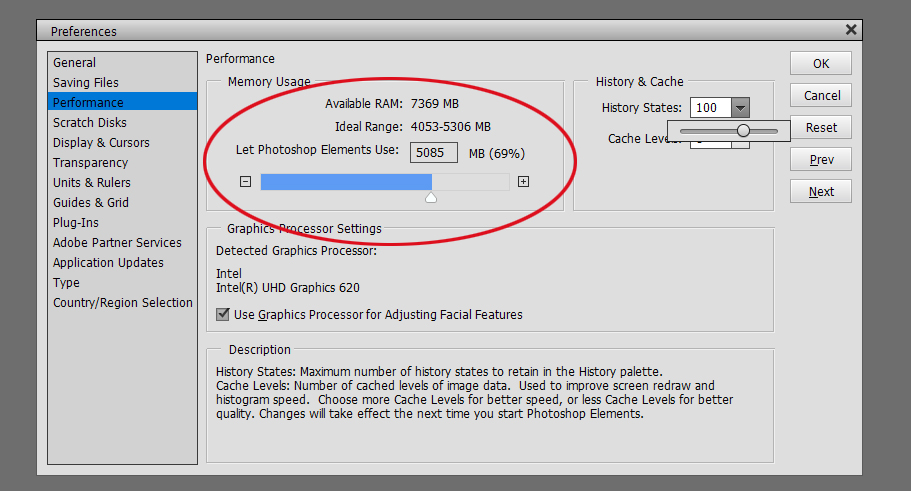Click the Let Photoshop Elements Use field
911x491 pixels.
point(433,153)
